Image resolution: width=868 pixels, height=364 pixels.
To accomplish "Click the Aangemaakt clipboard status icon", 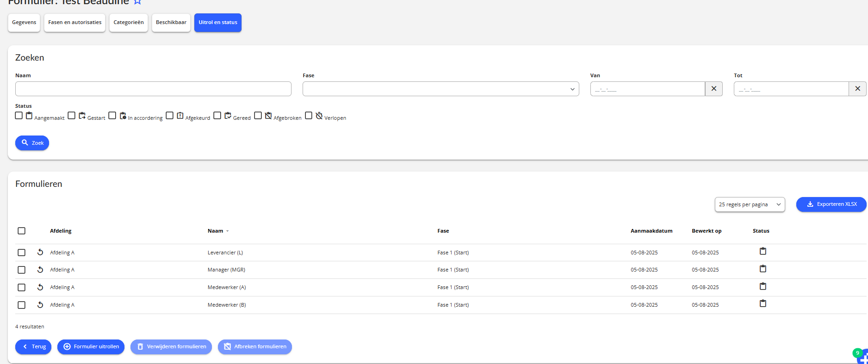I will (29, 116).
